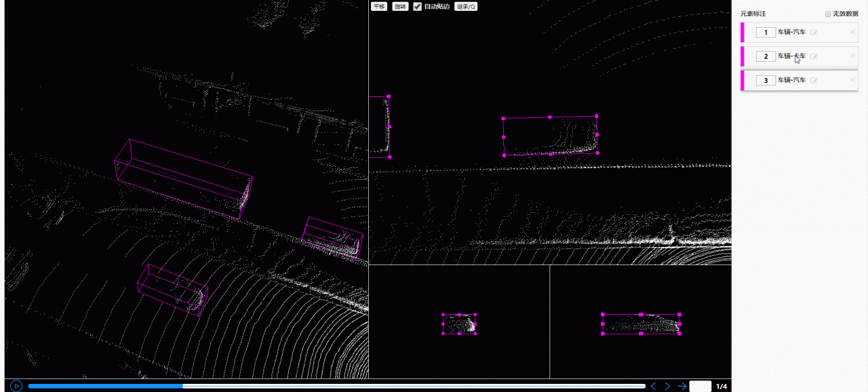Click the magenta color bar of item 2
Viewport: 868px width, 392px height.
tap(743, 56)
